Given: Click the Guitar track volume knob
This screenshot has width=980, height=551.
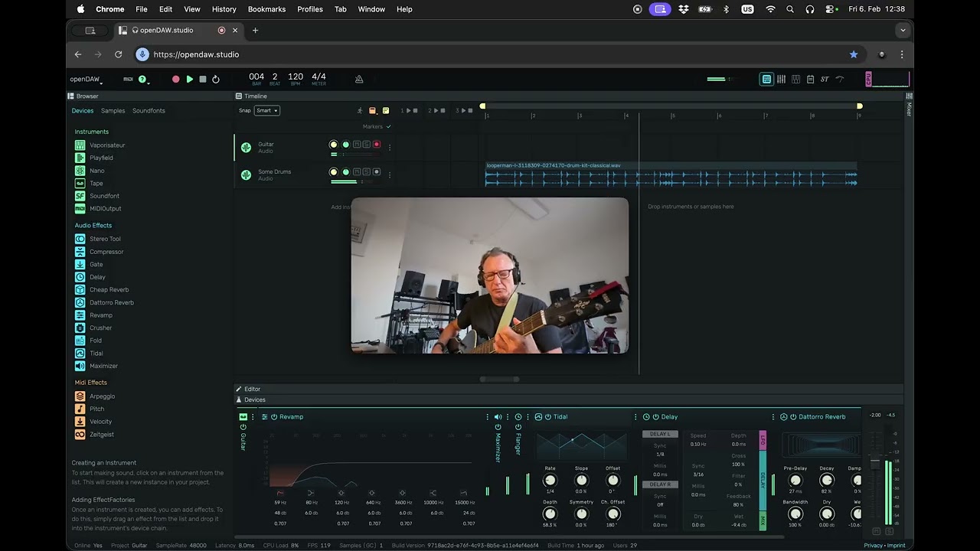Looking at the screenshot, I should click(333, 145).
